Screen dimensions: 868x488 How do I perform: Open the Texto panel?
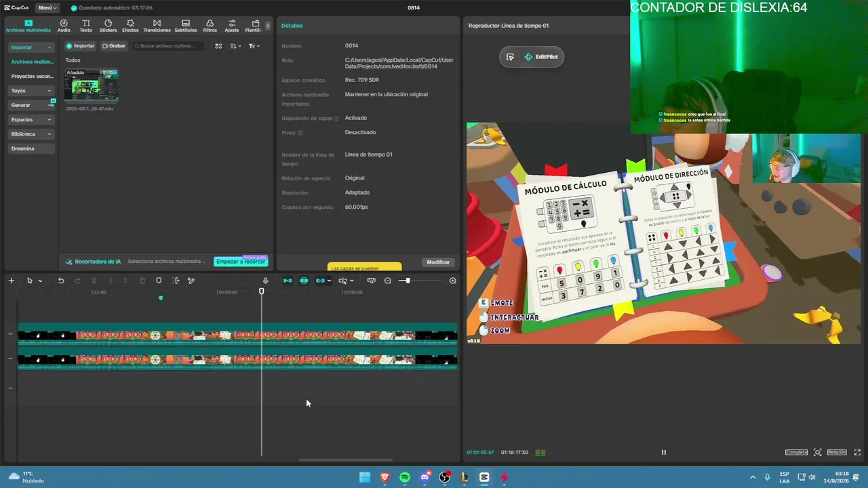85,26
